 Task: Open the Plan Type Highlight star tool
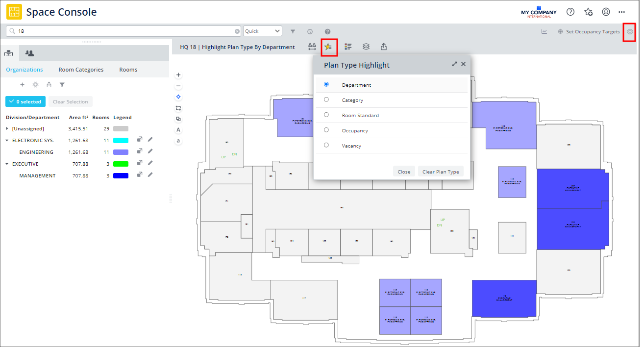click(329, 47)
